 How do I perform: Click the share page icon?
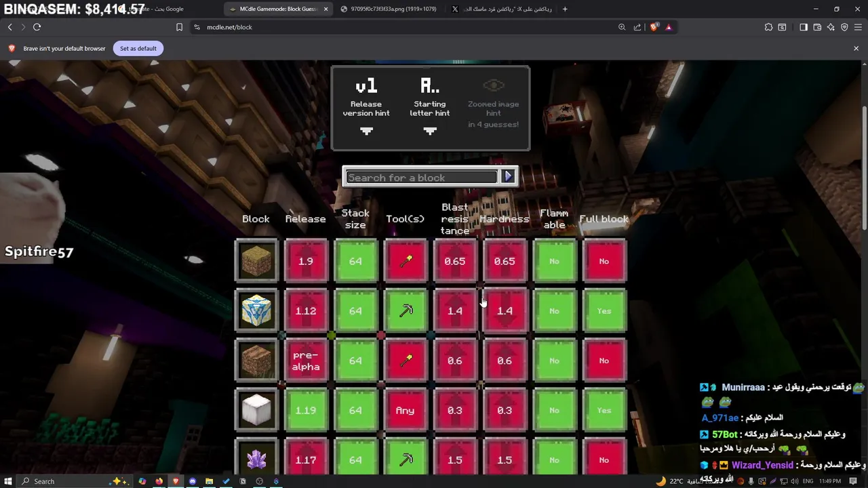pyautogui.click(x=637, y=27)
